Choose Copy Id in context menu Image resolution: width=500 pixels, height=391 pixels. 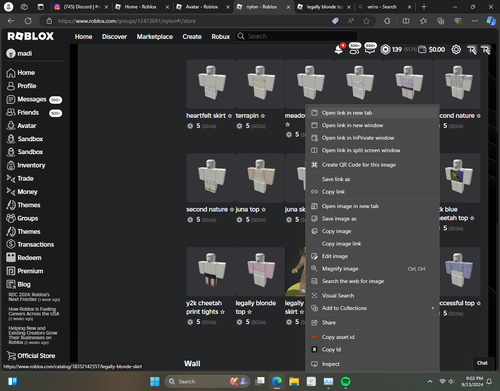click(x=372, y=350)
